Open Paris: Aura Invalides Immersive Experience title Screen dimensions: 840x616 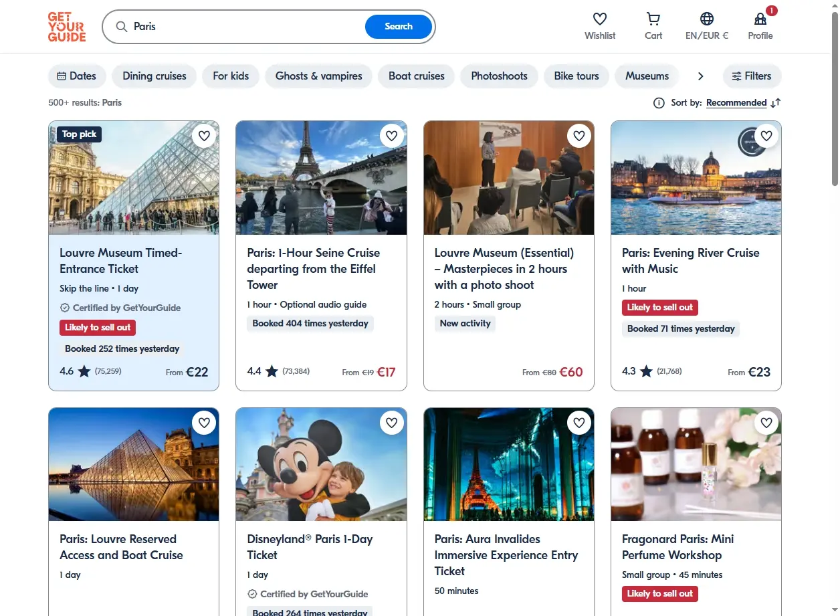506,555
